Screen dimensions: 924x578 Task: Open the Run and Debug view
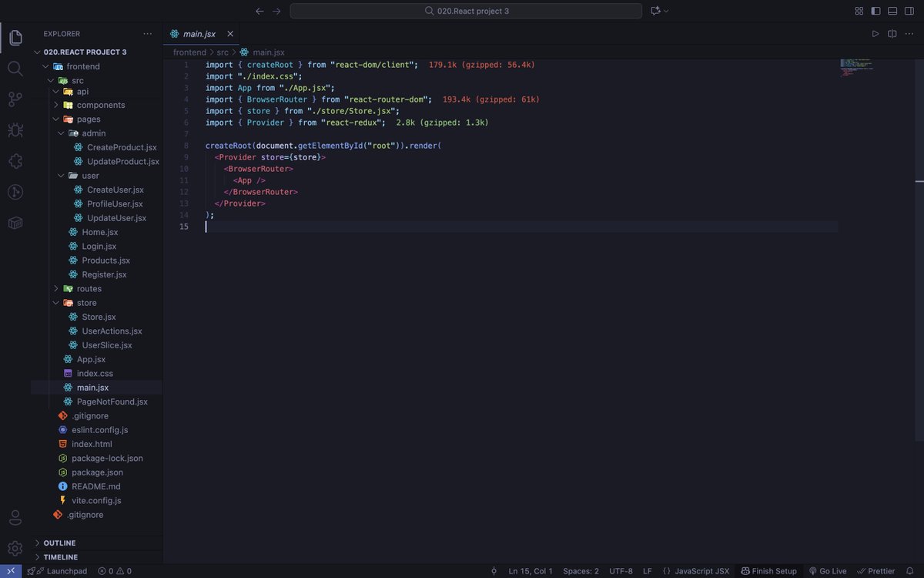pyautogui.click(x=15, y=130)
